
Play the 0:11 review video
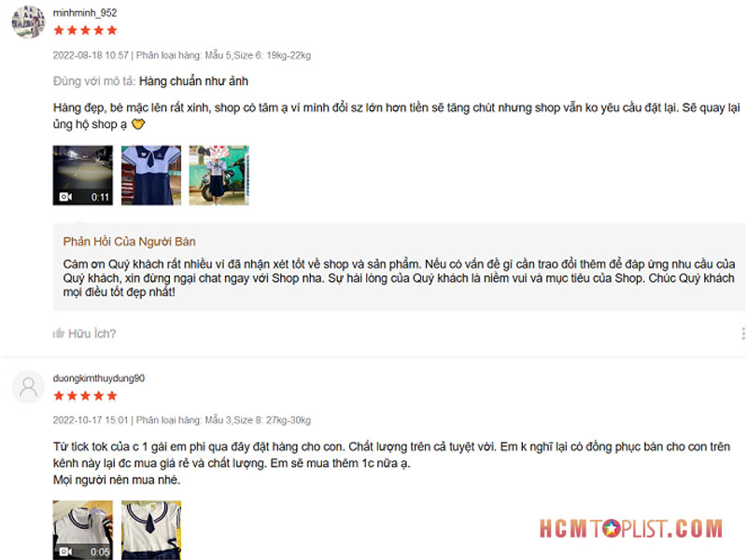pyautogui.click(x=83, y=175)
